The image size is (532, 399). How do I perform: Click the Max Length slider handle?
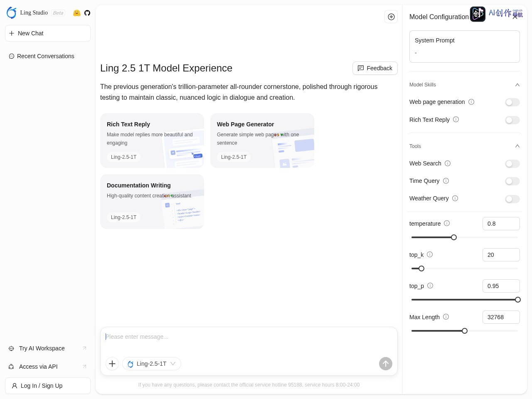(465, 331)
